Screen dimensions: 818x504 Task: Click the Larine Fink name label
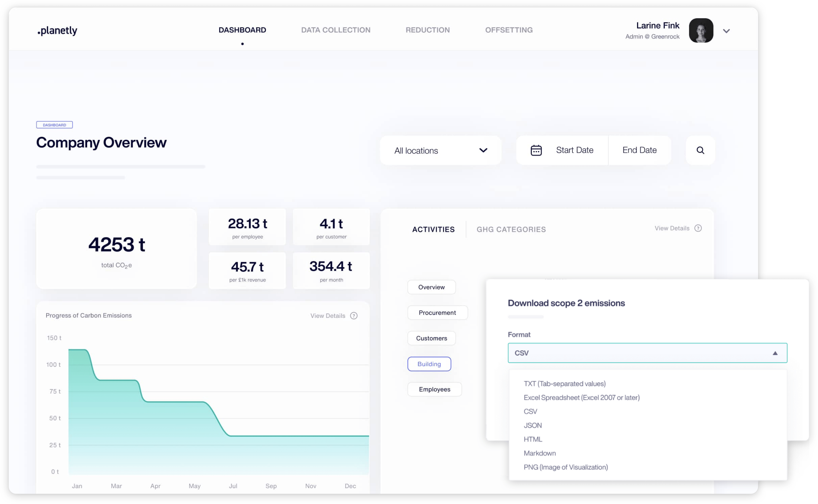coord(658,25)
